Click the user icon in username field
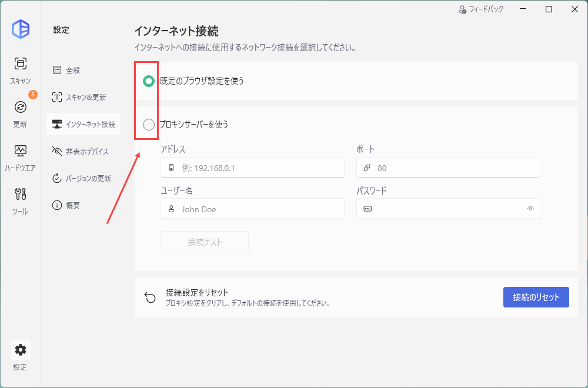Image resolution: width=588 pixels, height=388 pixels. tap(171, 209)
